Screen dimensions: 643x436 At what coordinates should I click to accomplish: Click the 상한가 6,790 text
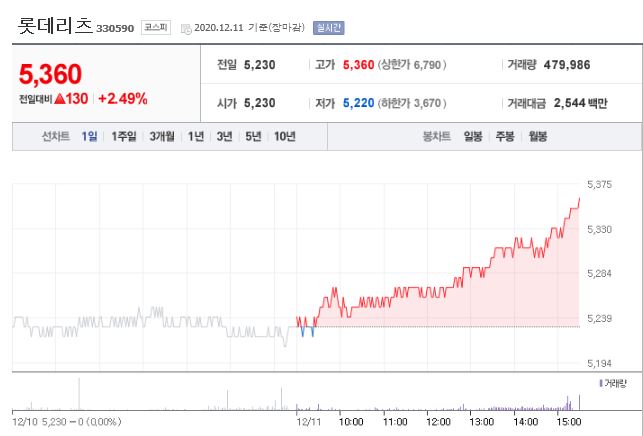tap(412, 65)
